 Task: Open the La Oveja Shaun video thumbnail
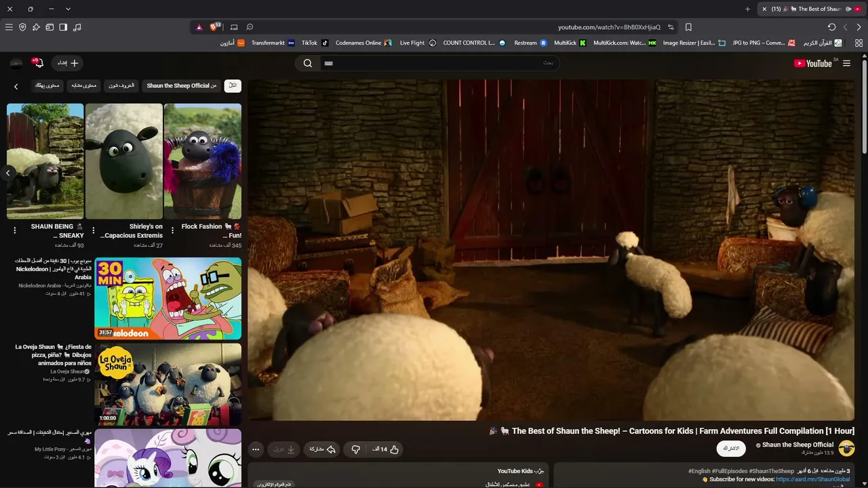point(168,384)
